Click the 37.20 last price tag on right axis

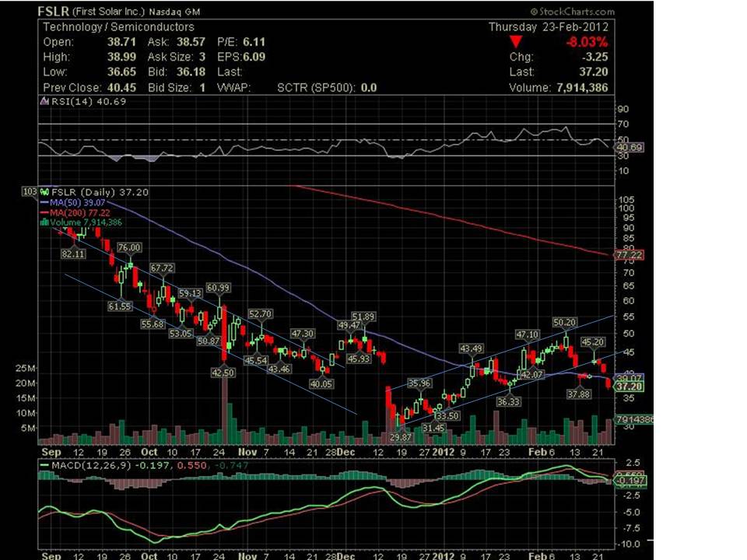tap(630, 387)
